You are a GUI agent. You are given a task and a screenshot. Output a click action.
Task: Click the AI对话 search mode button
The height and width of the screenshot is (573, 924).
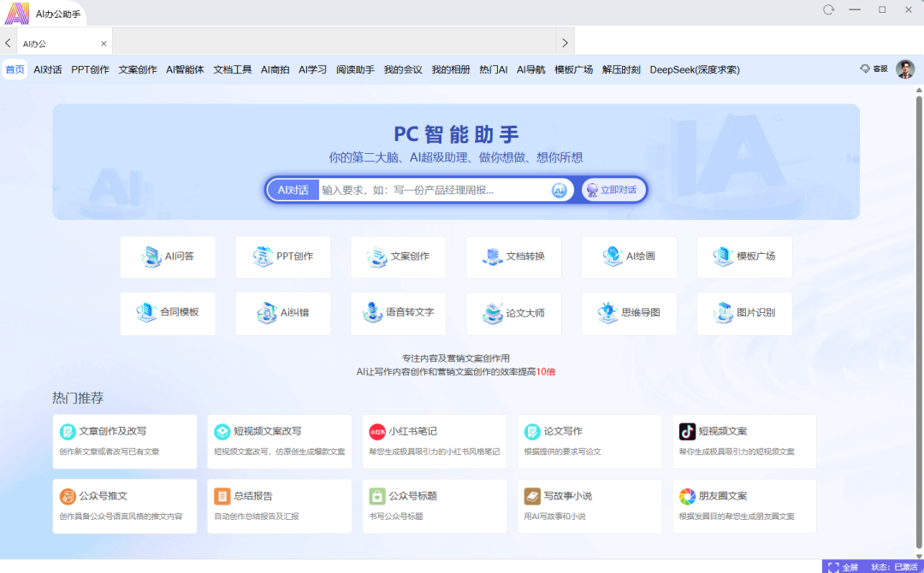(293, 190)
